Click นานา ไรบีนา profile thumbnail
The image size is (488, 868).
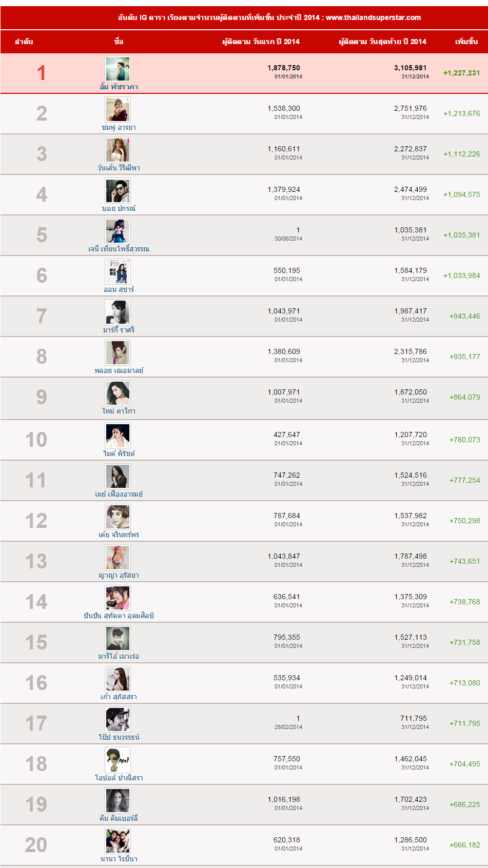118,841
